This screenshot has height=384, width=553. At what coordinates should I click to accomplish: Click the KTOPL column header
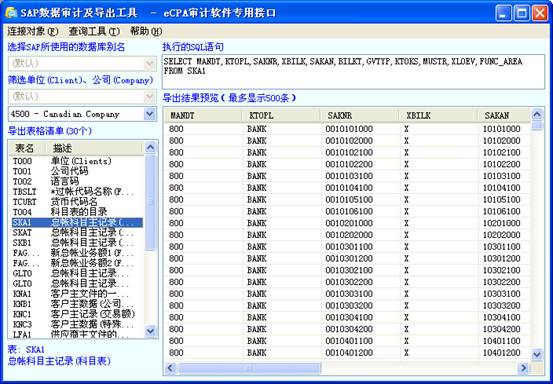[x=281, y=115]
